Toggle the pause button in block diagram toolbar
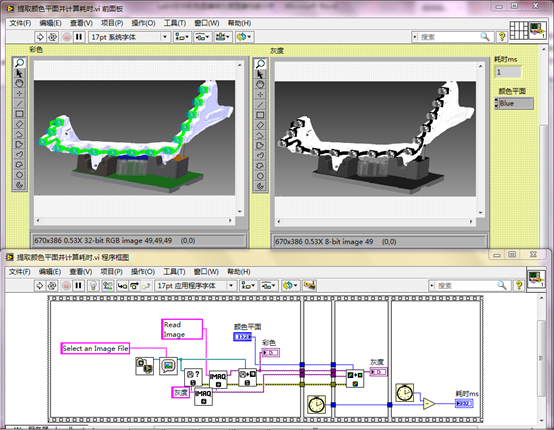The width and height of the screenshot is (554, 430). point(79,285)
